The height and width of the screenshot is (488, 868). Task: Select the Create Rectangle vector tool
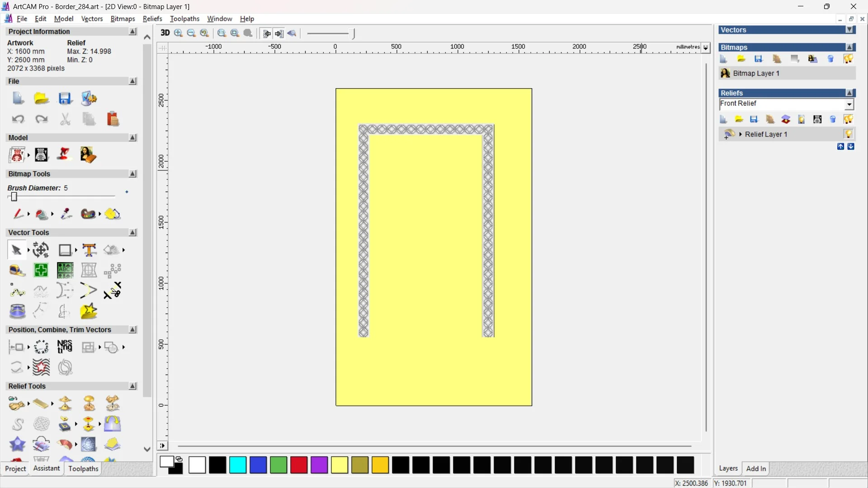(x=65, y=250)
